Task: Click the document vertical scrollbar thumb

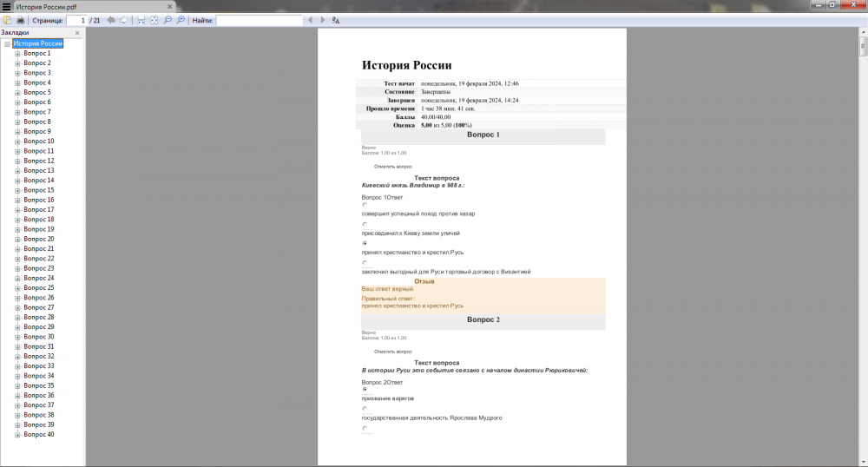Action: (x=863, y=47)
